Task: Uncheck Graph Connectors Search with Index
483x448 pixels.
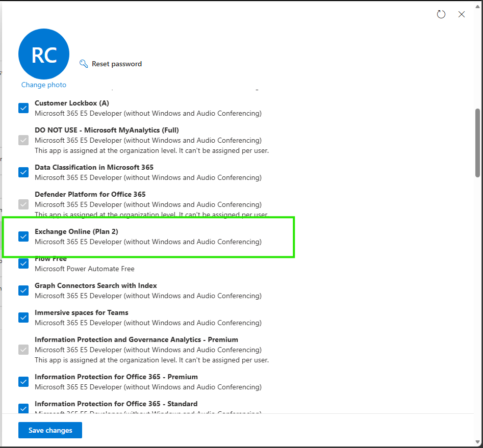Action: 23,291
